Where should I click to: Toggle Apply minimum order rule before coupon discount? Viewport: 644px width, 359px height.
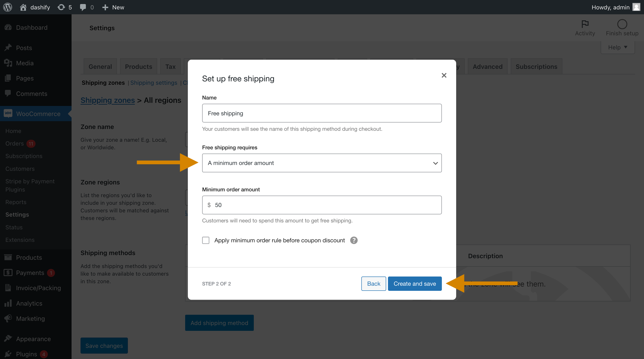coord(206,241)
